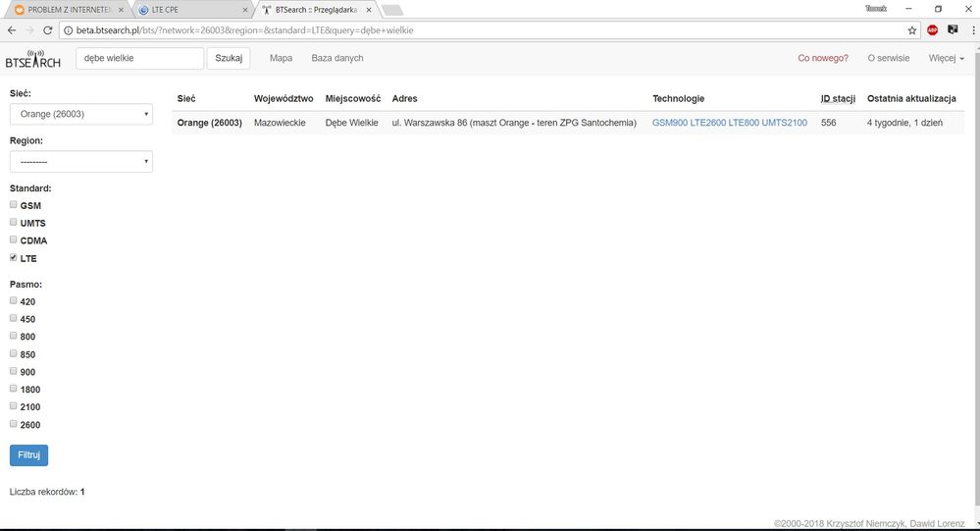Open the Więcej dropdown menu

click(x=946, y=58)
